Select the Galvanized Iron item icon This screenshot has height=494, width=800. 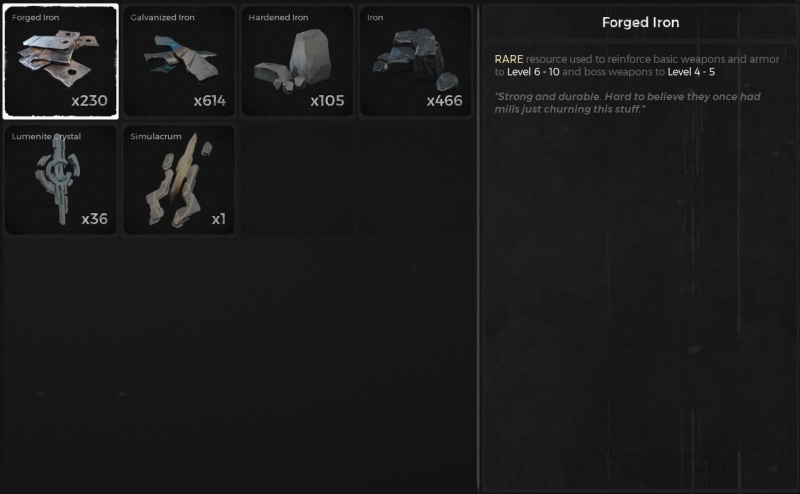181,58
